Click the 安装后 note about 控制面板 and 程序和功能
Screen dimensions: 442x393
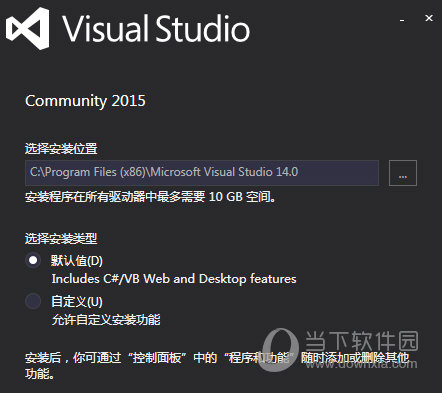coord(217,365)
